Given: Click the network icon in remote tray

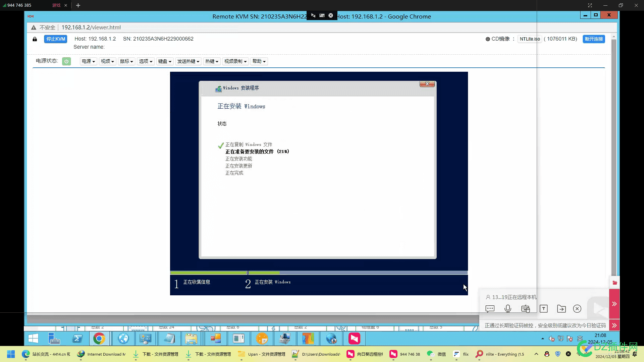Looking at the screenshot, I should click(x=561, y=339).
